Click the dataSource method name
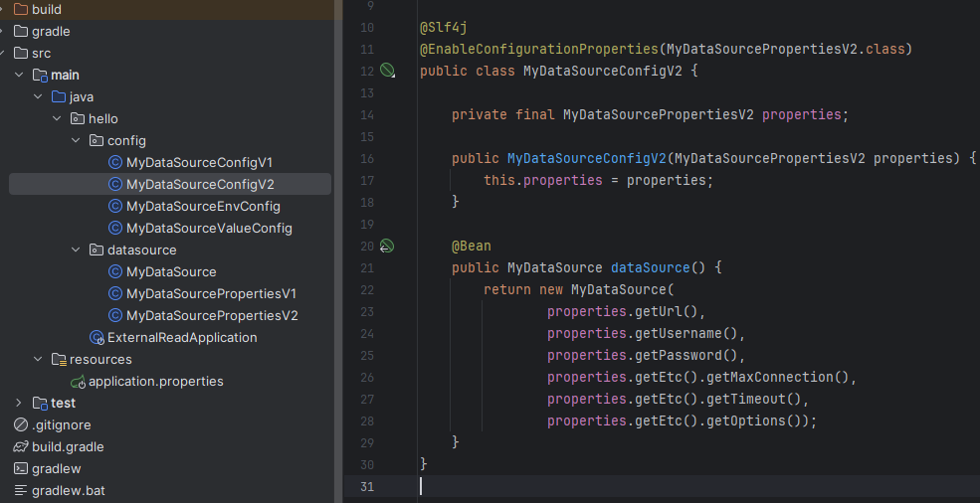 click(x=650, y=267)
